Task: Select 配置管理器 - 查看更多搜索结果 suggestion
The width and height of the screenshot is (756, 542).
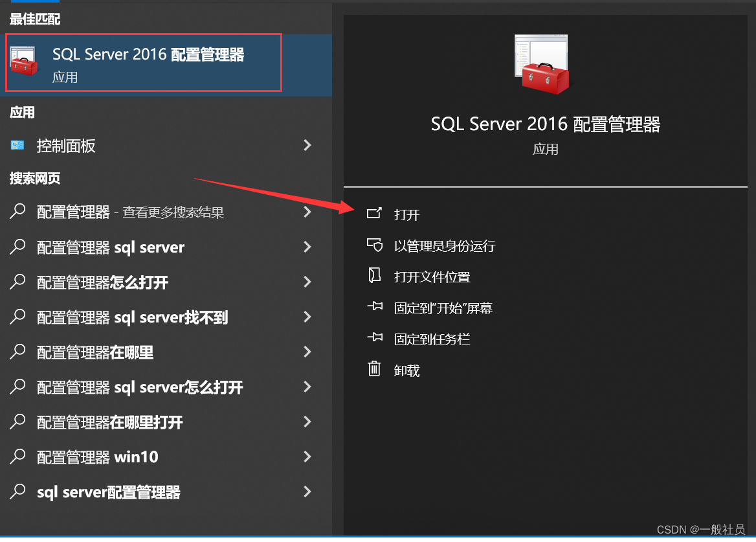Action: [x=166, y=212]
